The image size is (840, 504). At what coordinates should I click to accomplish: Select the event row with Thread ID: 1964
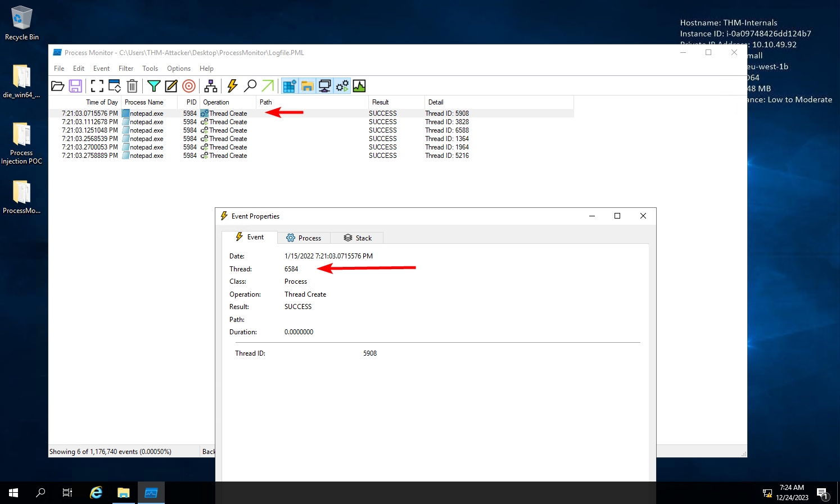point(311,147)
